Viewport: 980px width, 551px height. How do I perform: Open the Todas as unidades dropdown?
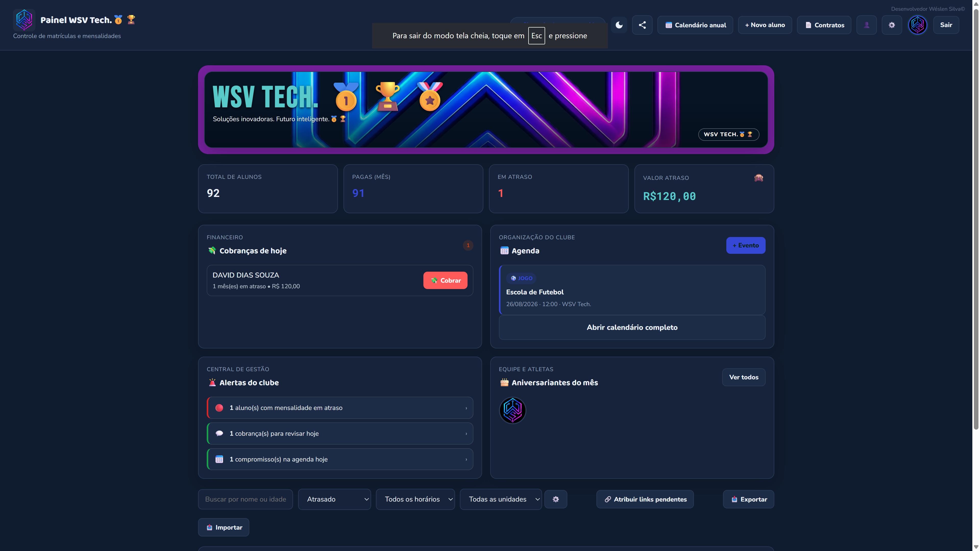pos(501,499)
